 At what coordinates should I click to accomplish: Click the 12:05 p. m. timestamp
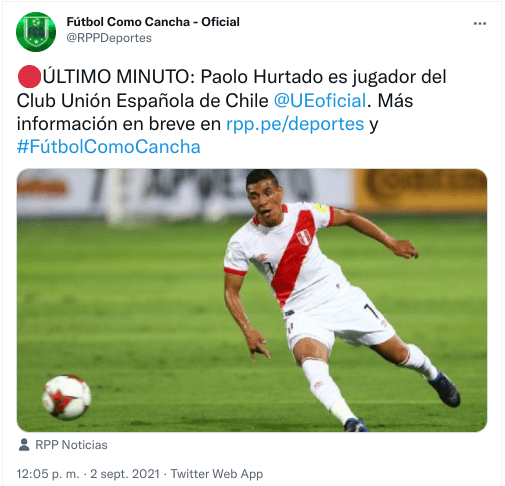click(x=48, y=474)
